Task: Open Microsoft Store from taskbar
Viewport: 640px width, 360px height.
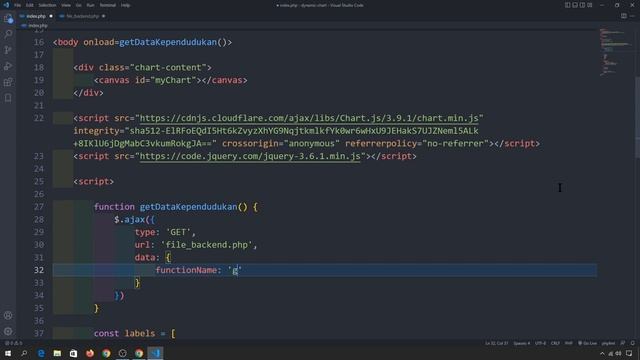Action: click(73, 353)
